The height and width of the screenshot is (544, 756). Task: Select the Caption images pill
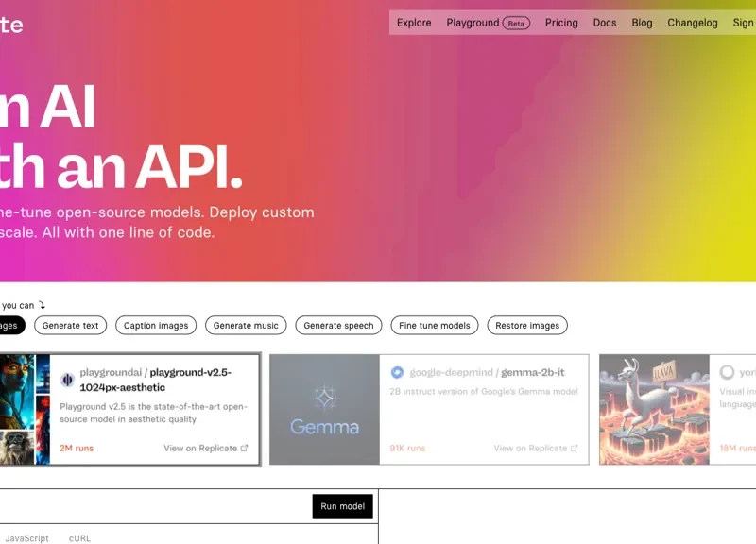click(x=156, y=326)
